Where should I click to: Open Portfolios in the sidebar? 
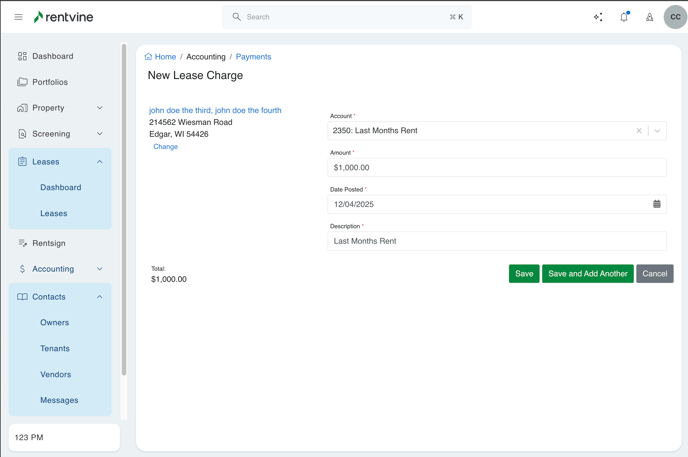(x=50, y=82)
